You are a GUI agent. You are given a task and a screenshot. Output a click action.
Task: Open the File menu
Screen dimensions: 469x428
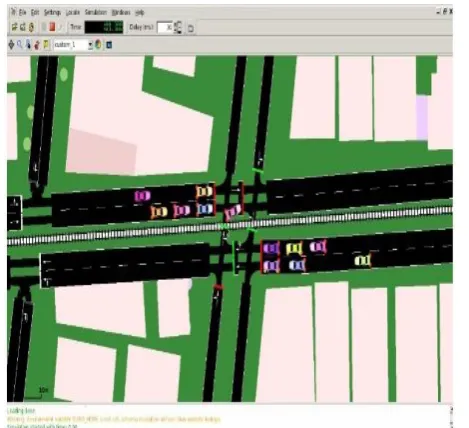(23, 12)
